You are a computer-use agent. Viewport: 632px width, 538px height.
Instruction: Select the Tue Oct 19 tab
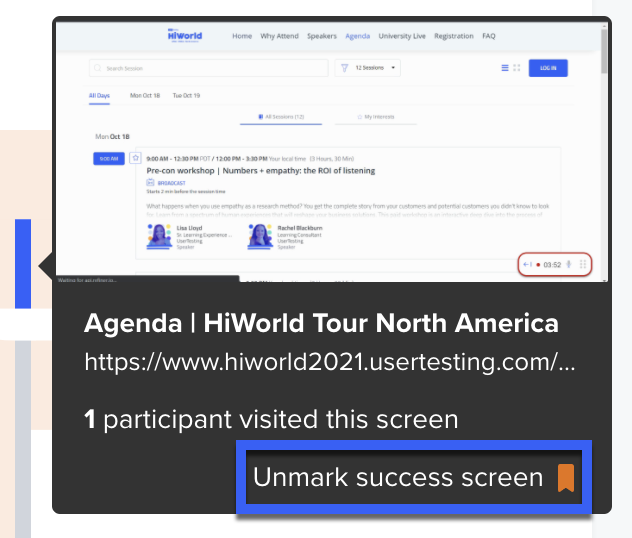click(x=186, y=96)
